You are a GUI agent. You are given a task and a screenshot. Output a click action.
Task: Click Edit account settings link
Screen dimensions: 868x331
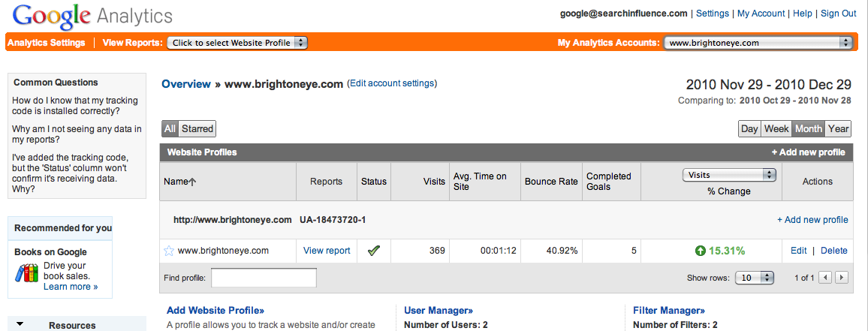pos(392,83)
